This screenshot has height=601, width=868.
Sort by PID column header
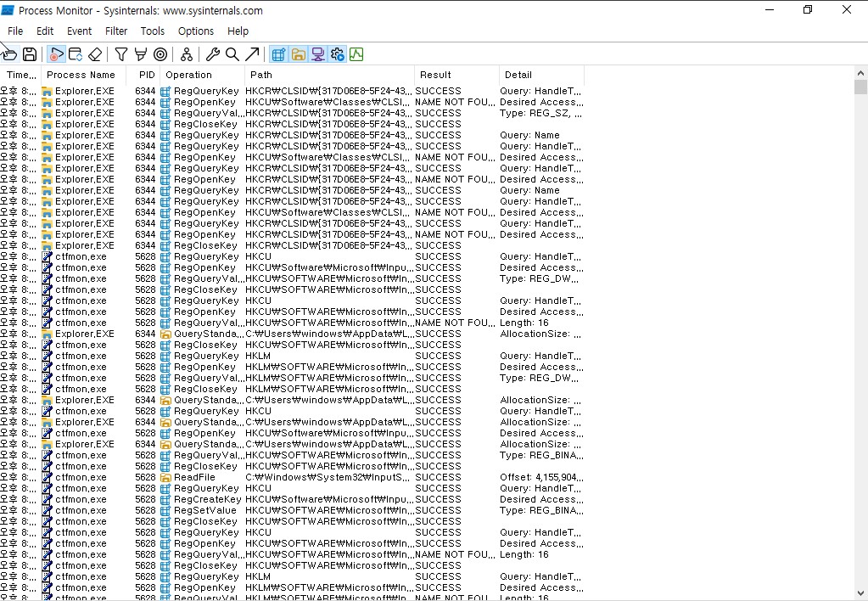click(x=143, y=75)
